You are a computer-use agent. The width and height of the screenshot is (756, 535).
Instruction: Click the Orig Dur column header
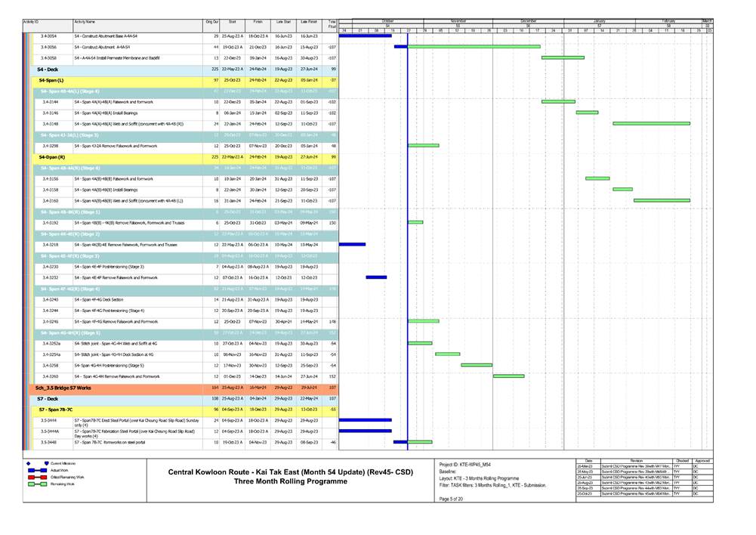pos(211,23)
